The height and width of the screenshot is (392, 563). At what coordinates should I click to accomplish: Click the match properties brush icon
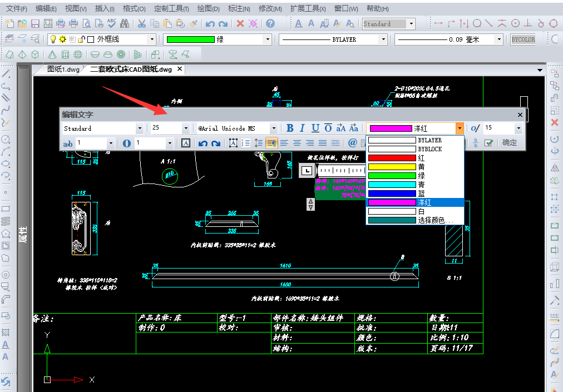(x=193, y=24)
